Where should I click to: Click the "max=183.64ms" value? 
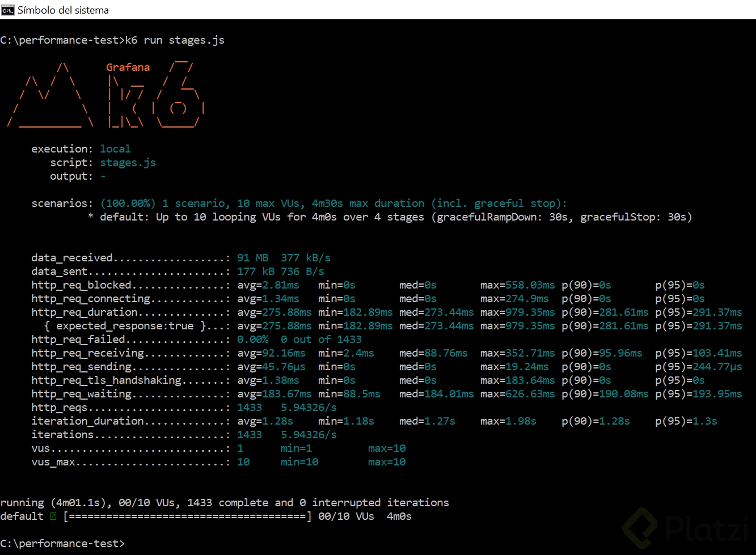518,380
